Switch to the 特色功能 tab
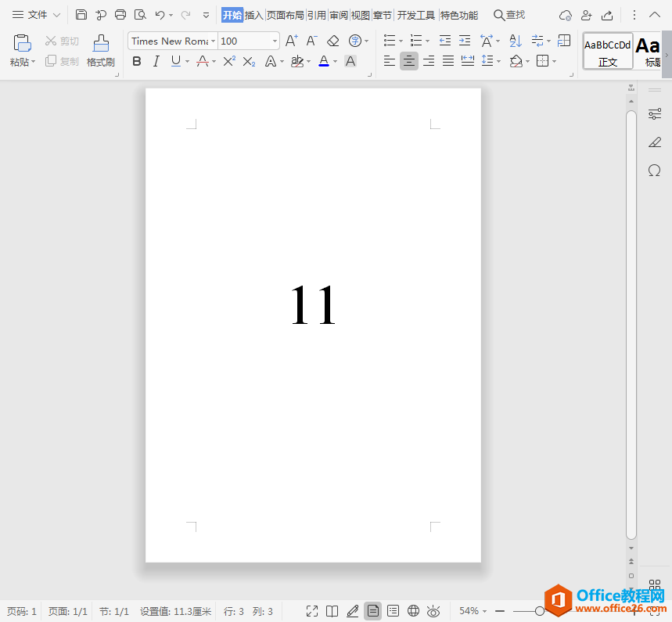 (x=459, y=16)
